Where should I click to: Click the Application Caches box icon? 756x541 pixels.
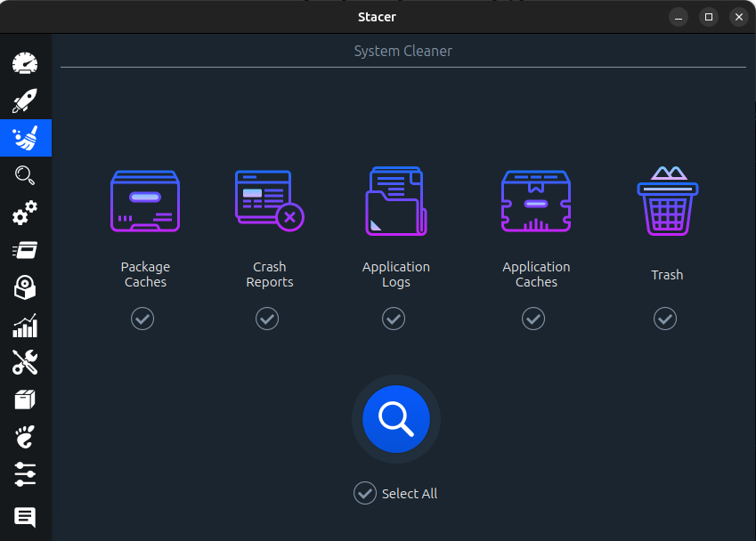click(x=535, y=203)
